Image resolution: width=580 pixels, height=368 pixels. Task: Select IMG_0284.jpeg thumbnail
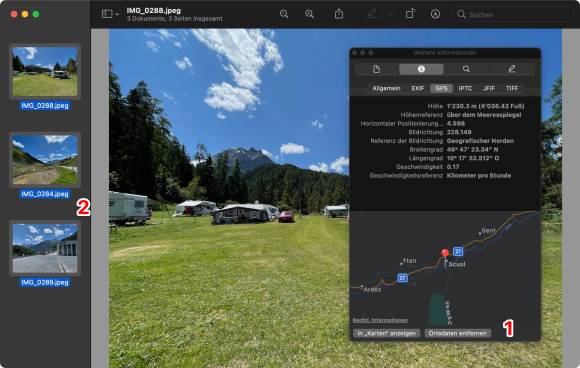click(45, 160)
